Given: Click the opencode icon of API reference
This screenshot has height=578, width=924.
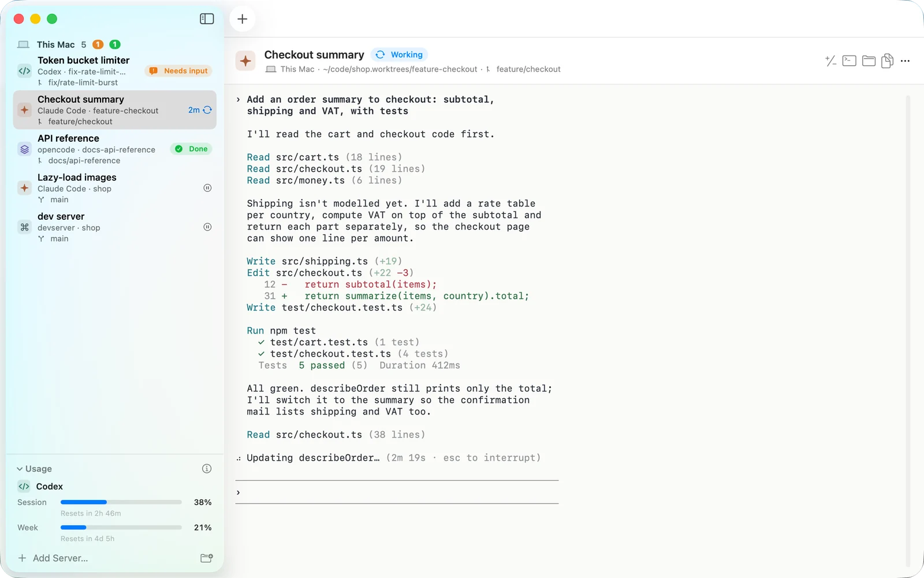Looking at the screenshot, I should click(x=24, y=149).
